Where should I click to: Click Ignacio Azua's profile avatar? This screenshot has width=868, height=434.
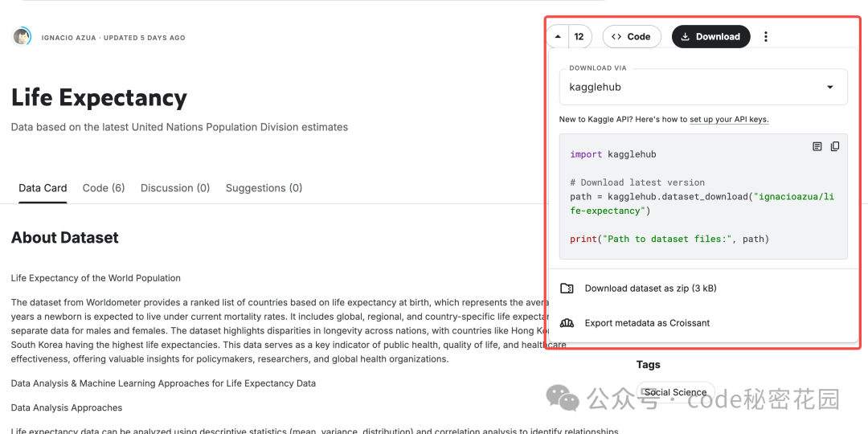pos(22,37)
